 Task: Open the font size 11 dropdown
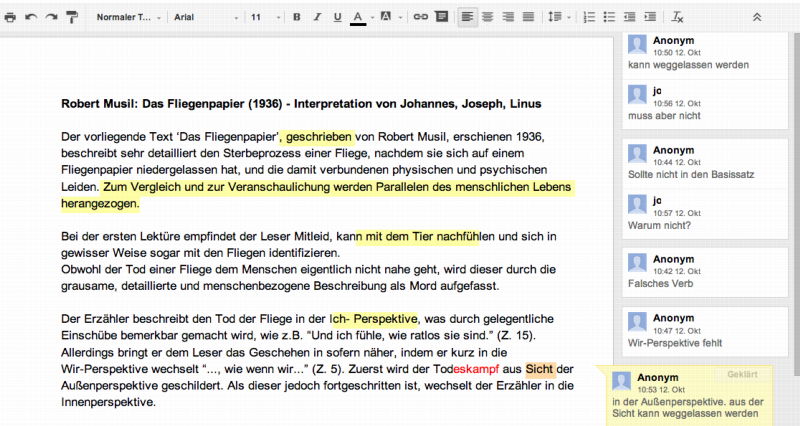(263, 17)
